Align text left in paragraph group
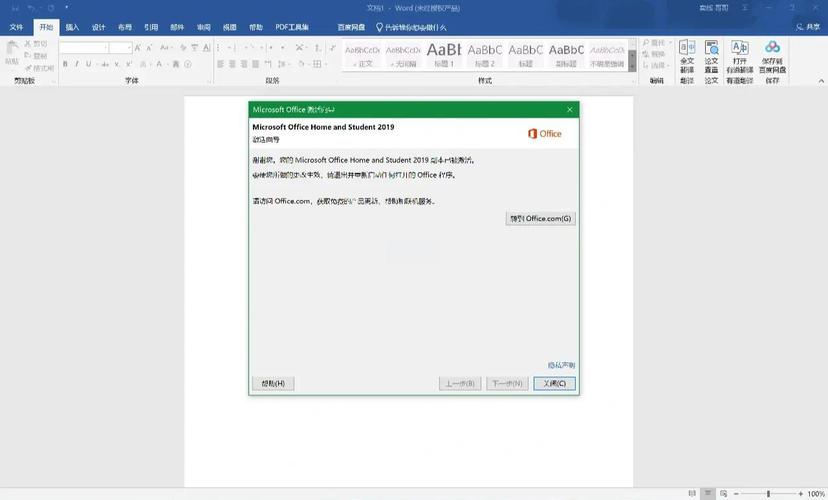 pyautogui.click(x=221, y=64)
